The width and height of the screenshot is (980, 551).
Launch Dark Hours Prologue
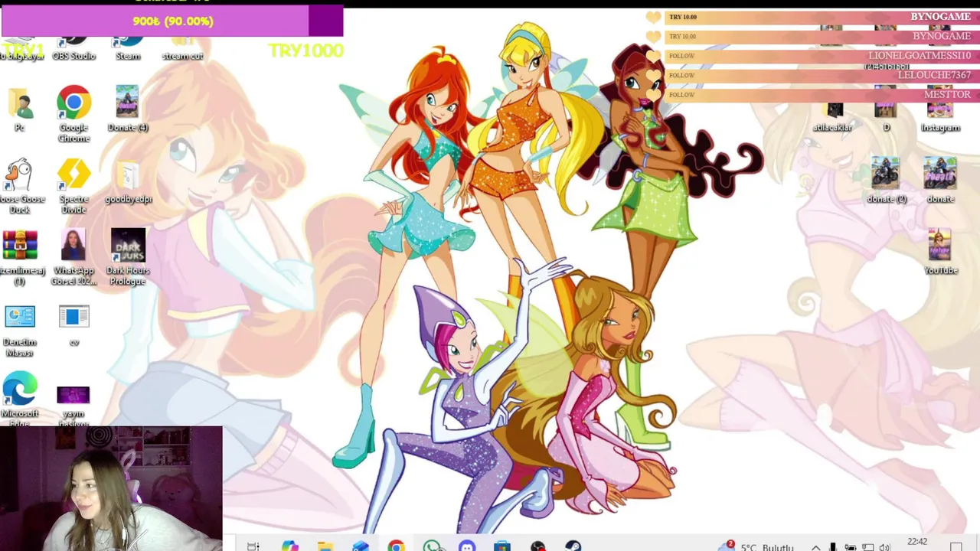128,257
